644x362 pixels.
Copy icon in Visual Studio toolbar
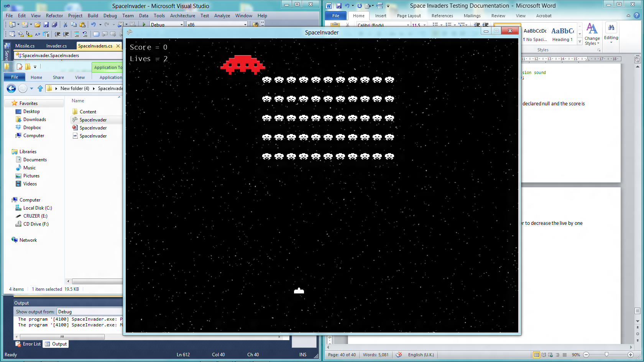click(x=74, y=25)
